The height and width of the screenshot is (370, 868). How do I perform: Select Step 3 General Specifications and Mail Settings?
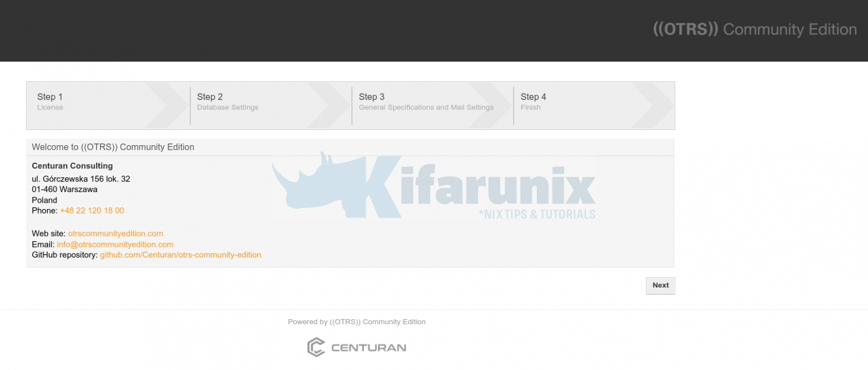click(x=426, y=102)
